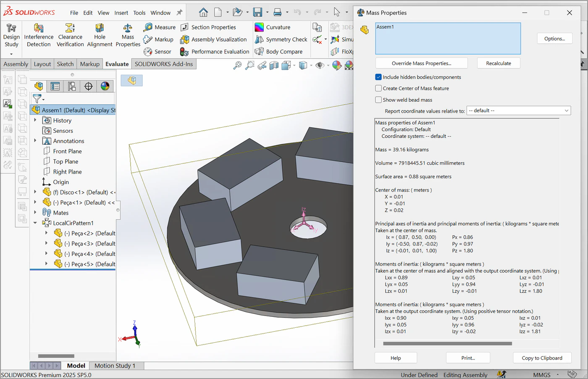Image resolution: width=588 pixels, height=379 pixels.
Task: Switch to the SOLIDWORKS Add-Ins tab
Action: [x=164, y=64]
